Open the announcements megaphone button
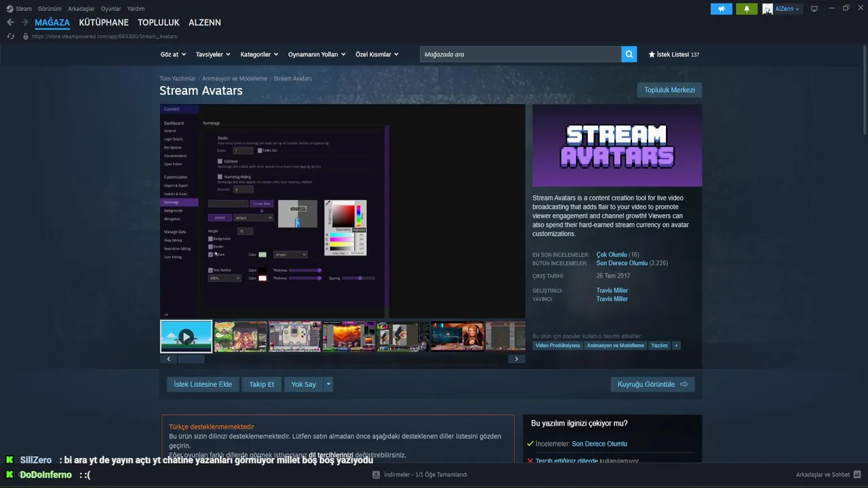This screenshot has width=868, height=488. pos(721,9)
